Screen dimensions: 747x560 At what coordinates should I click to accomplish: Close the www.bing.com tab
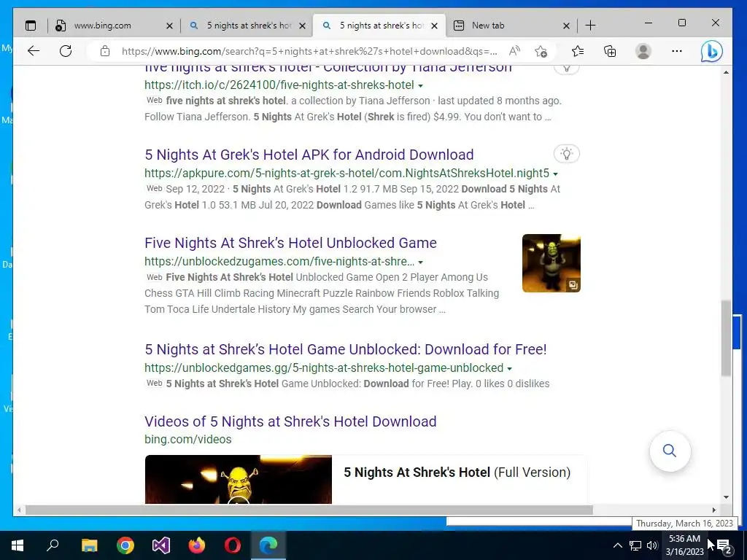(169, 26)
